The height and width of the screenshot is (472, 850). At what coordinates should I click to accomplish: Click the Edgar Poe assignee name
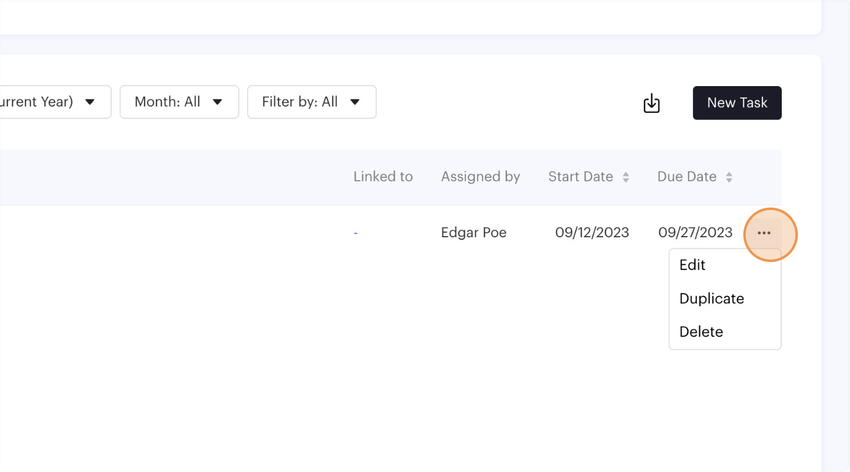[x=474, y=233]
